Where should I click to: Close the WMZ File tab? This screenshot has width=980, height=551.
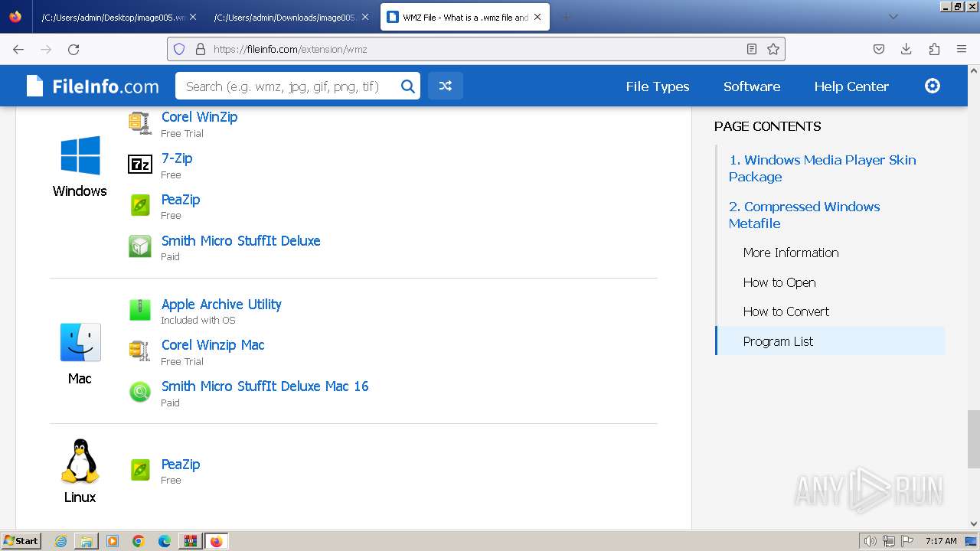coord(537,17)
